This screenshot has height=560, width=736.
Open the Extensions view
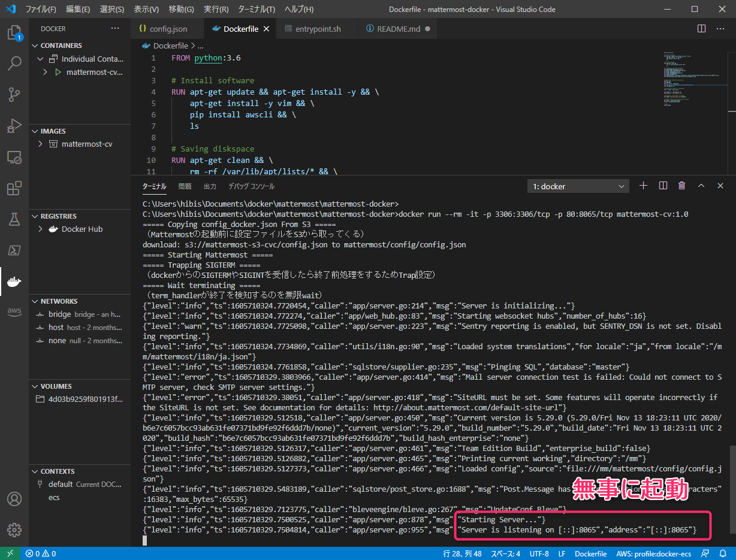pos(14,188)
